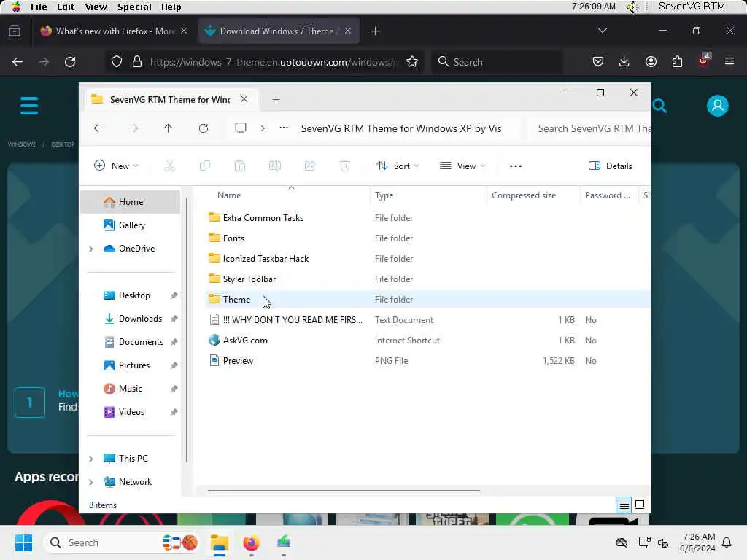This screenshot has width=747, height=560.
Task: Expand the OneDrive tree node
Action: coord(91,249)
